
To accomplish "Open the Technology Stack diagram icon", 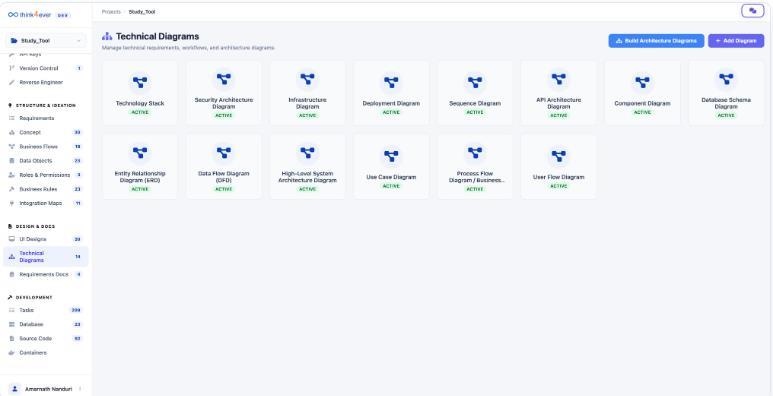I will [x=140, y=82].
